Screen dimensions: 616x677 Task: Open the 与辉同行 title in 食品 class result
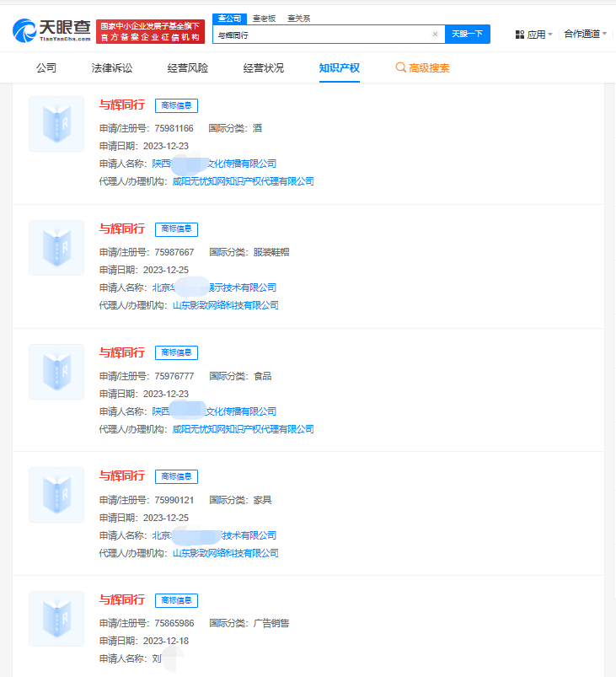pyautogui.click(x=122, y=352)
